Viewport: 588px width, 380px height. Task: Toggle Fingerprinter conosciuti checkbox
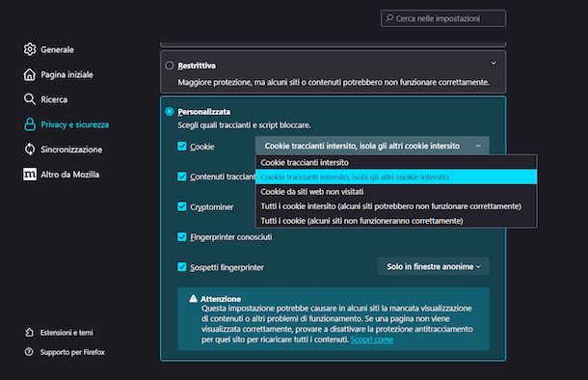[x=182, y=237]
